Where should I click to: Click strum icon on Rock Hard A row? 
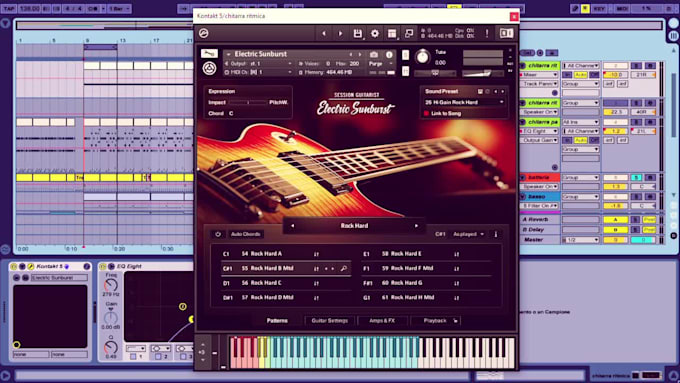pyautogui.click(x=316, y=254)
